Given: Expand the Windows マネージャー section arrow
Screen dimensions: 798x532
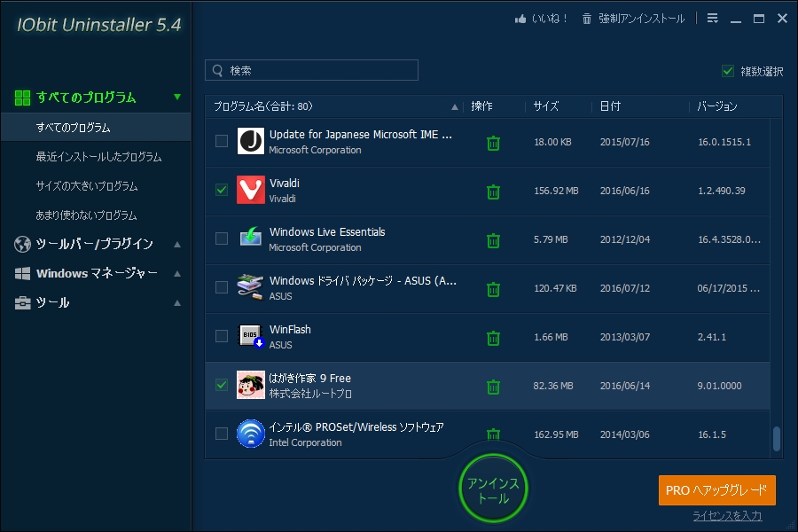Looking at the screenshot, I should coord(177,273).
